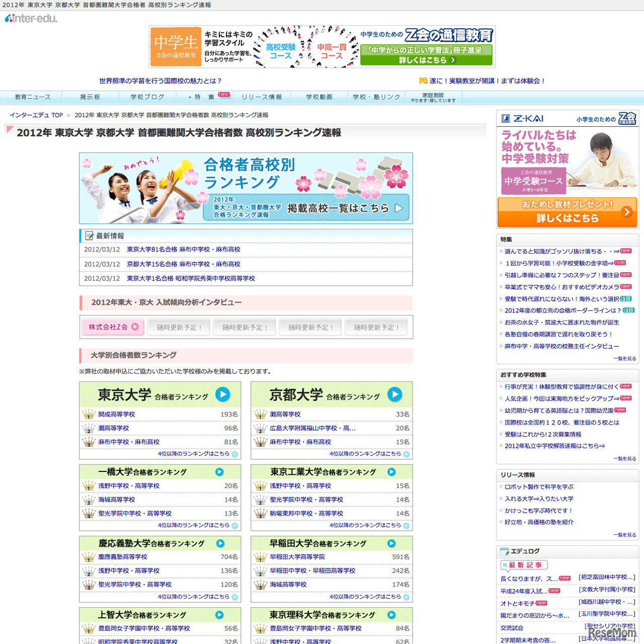
Task: Click the 株式会社Z会 interview button
Action: (113, 327)
